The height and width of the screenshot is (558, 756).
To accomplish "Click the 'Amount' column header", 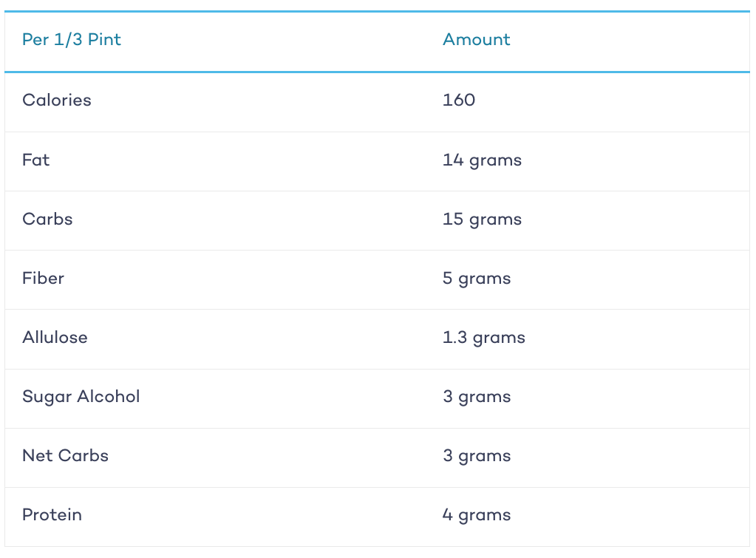I will point(476,40).
